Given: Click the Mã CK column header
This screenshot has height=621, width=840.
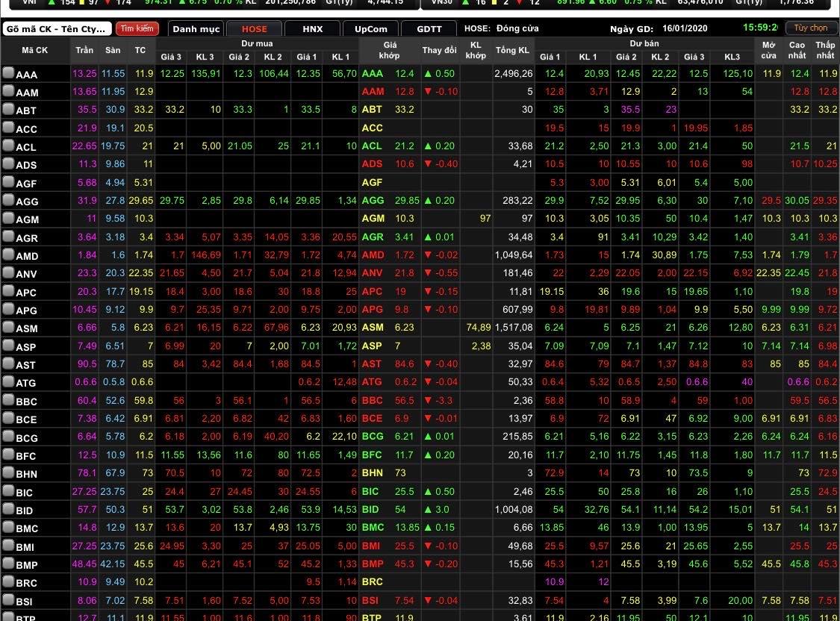Looking at the screenshot, I should (x=34, y=50).
